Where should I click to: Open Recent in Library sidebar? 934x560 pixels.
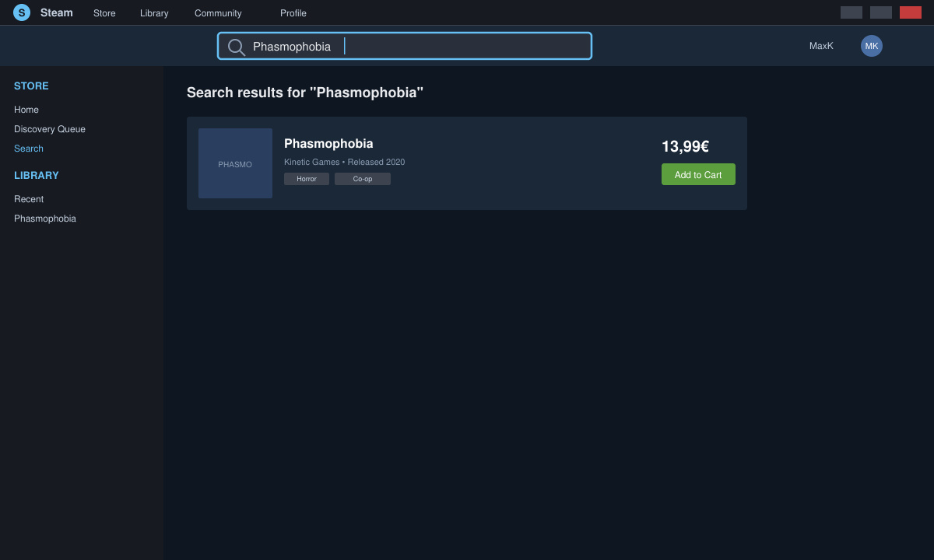coord(29,199)
